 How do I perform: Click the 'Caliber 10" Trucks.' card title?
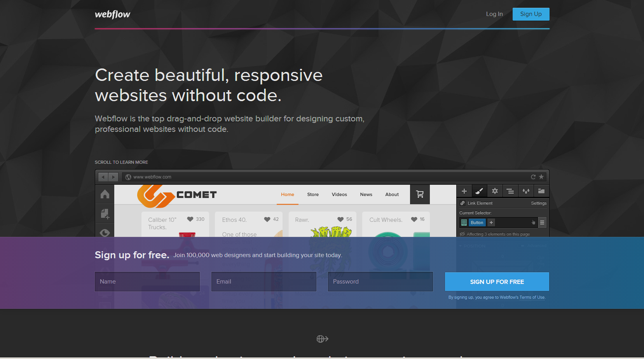162,224
